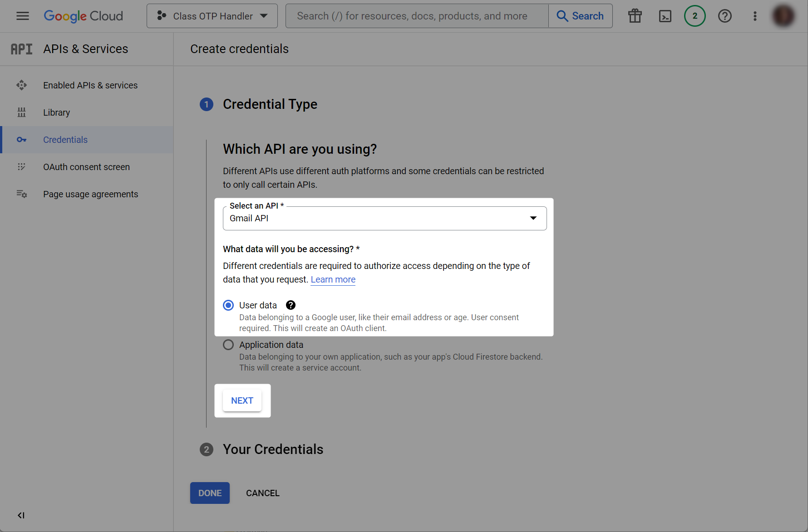Click User data help tooltip icon
The height and width of the screenshot is (532, 808).
(291, 305)
